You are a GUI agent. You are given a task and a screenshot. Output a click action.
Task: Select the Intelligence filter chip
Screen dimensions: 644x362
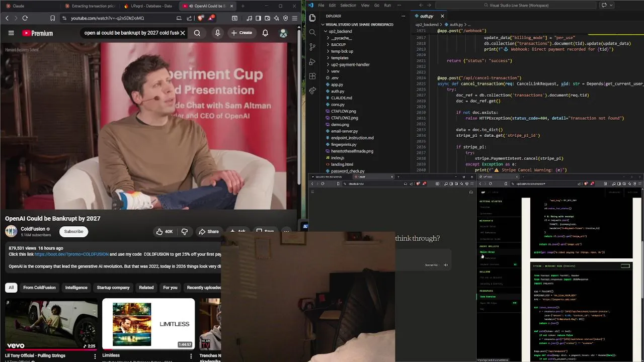click(x=76, y=288)
